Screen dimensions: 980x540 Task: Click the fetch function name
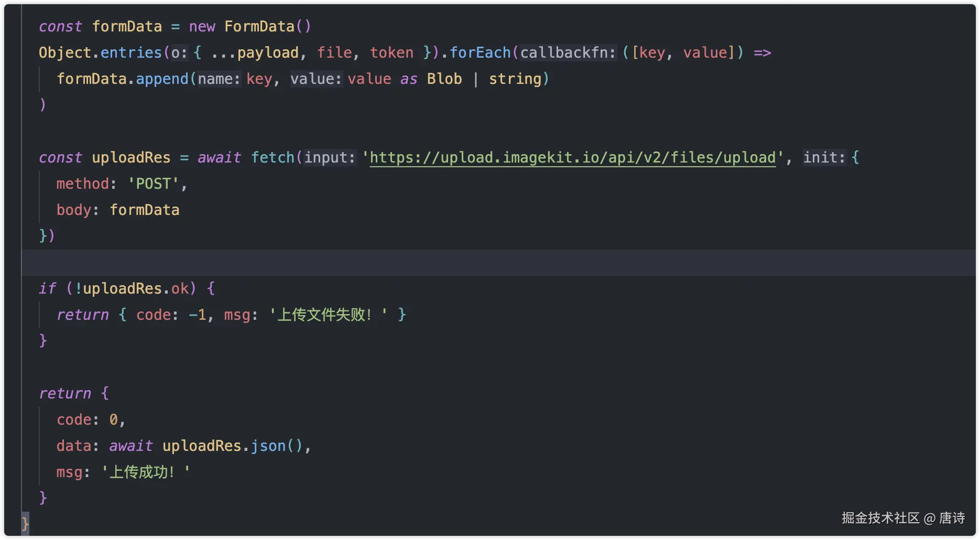pos(273,158)
